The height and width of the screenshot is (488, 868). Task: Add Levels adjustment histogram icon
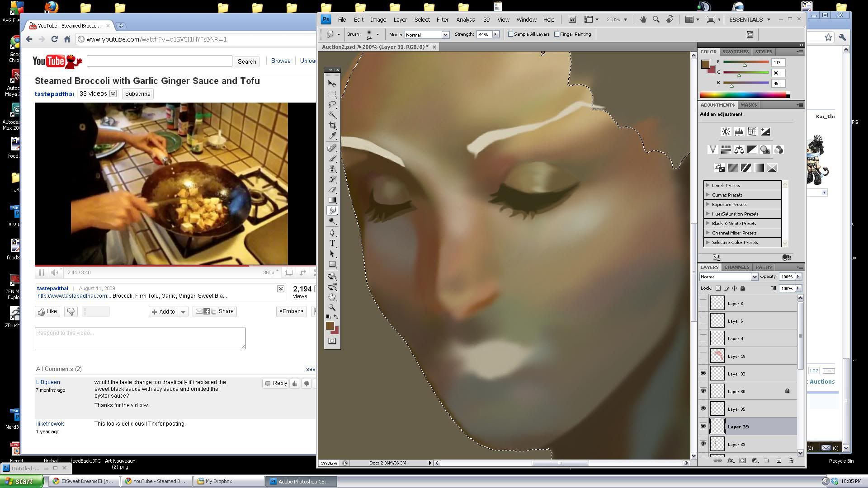[739, 131]
